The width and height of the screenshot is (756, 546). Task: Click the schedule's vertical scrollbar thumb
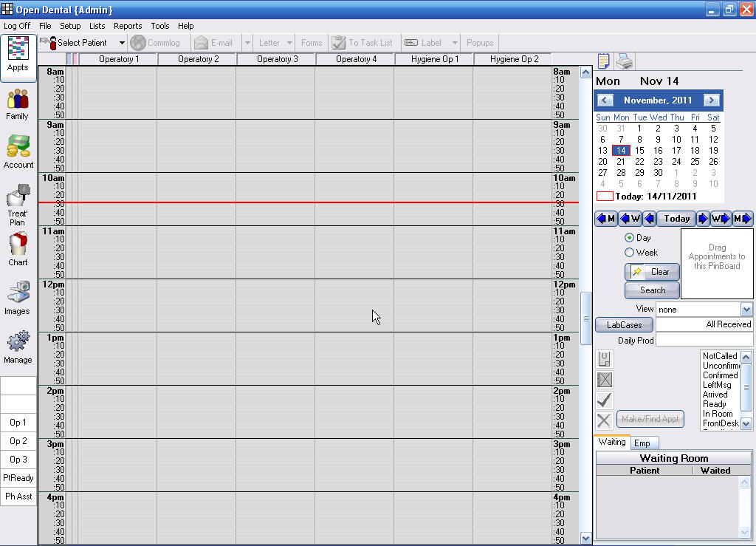click(x=586, y=318)
